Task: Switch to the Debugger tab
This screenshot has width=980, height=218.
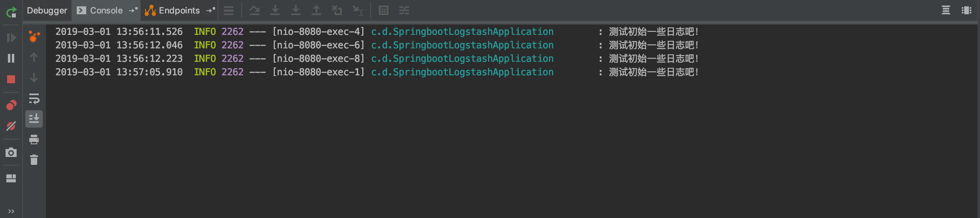Action: tap(47, 11)
